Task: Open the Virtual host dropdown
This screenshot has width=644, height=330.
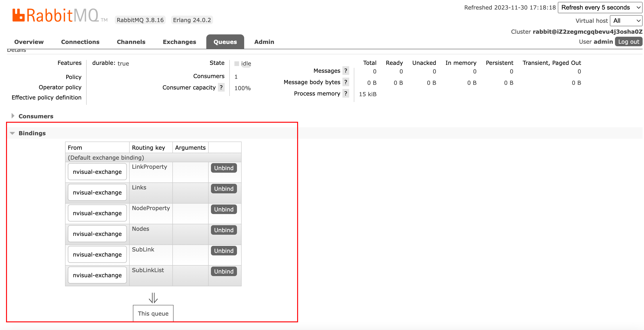Action: (x=626, y=21)
